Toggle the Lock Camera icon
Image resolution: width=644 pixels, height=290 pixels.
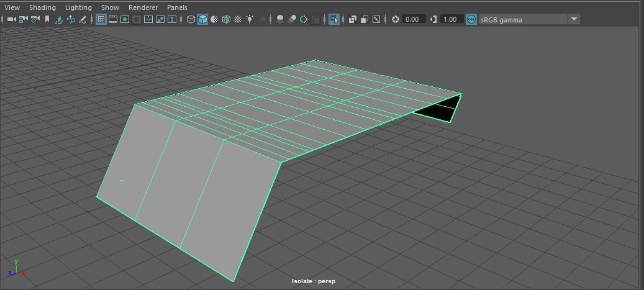[x=24, y=19]
